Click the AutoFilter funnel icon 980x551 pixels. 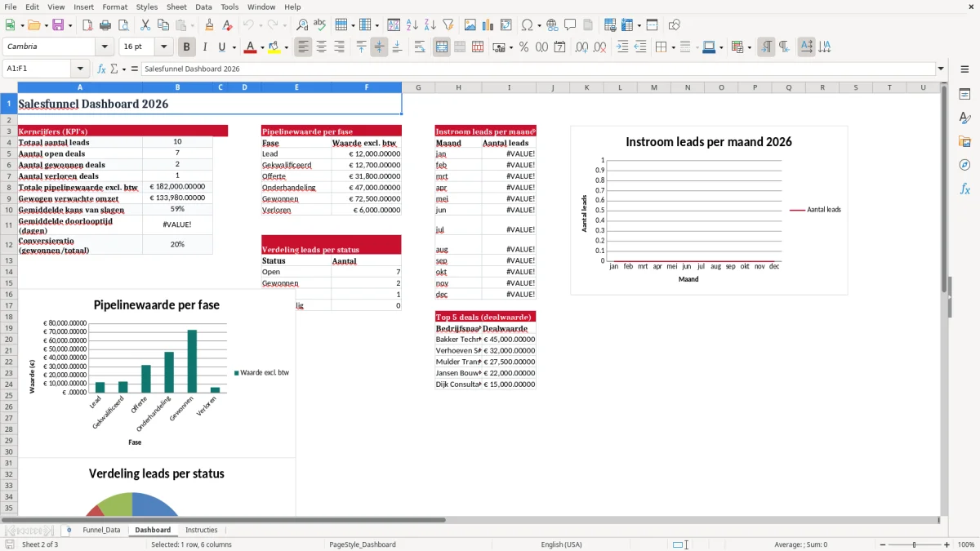448,25
